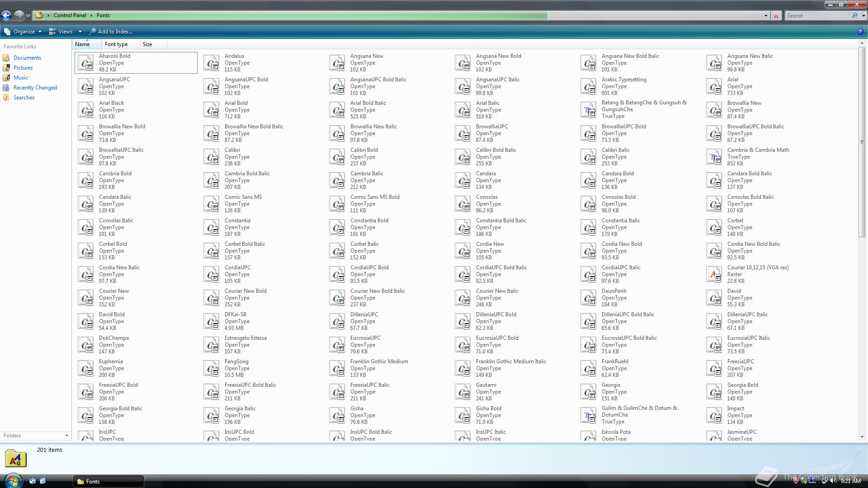Click the Stop loading X button
Screen dimensions: 868x488
coord(776,16)
